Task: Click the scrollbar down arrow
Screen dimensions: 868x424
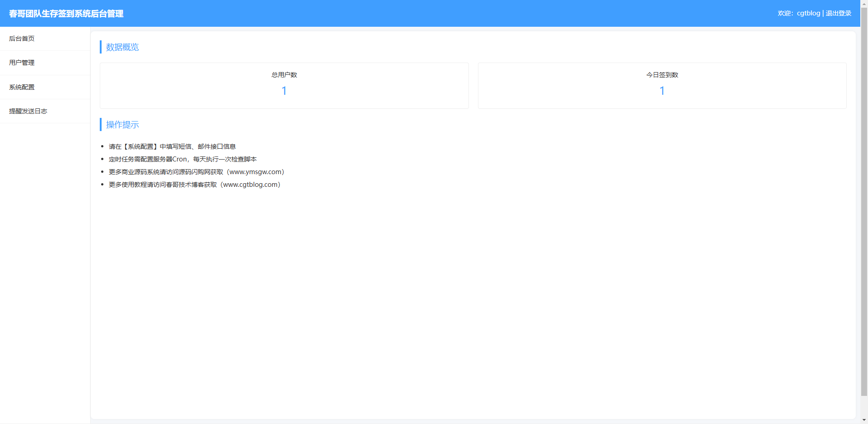Action: click(864, 420)
